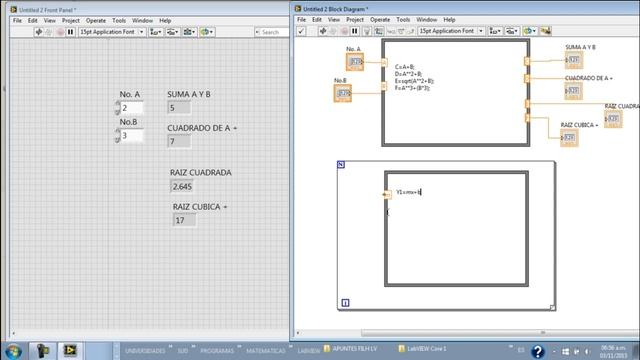Click Step Over button in Block Diagram
The height and width of the screenshot is (360, 640).
point(401,31)
